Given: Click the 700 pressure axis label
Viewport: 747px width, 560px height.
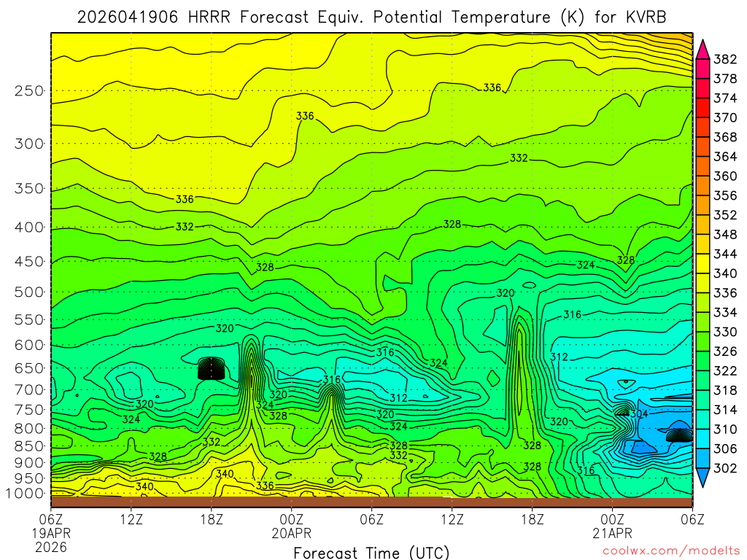Looking at the screenshot, I should [x=29, y=390].
